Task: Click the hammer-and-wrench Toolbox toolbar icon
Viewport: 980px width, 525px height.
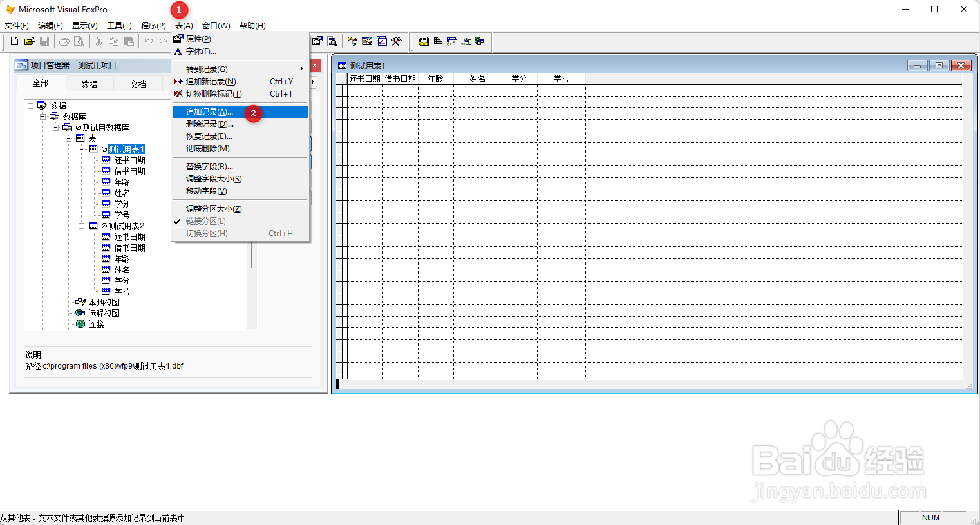Action: click(397, 41)
